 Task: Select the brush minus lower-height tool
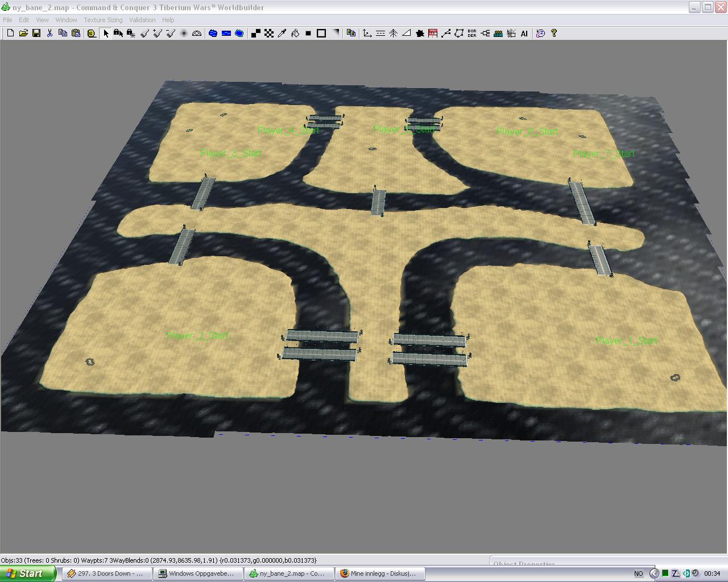(x=171, y=34)
